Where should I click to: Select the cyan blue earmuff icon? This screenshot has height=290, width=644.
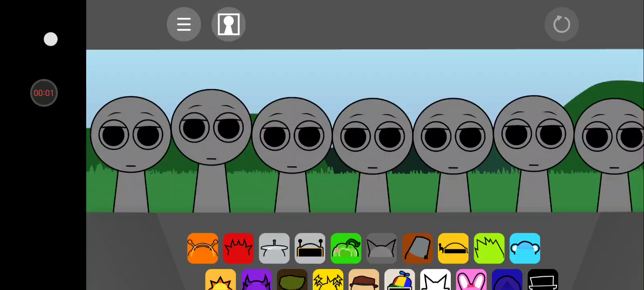[x=525, y=248]
